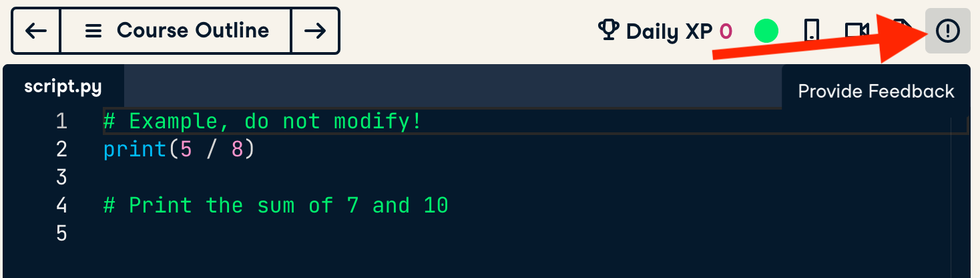
Task: Click the "Print the sum of 7 and 10" comment
Action: click(276, 205)
